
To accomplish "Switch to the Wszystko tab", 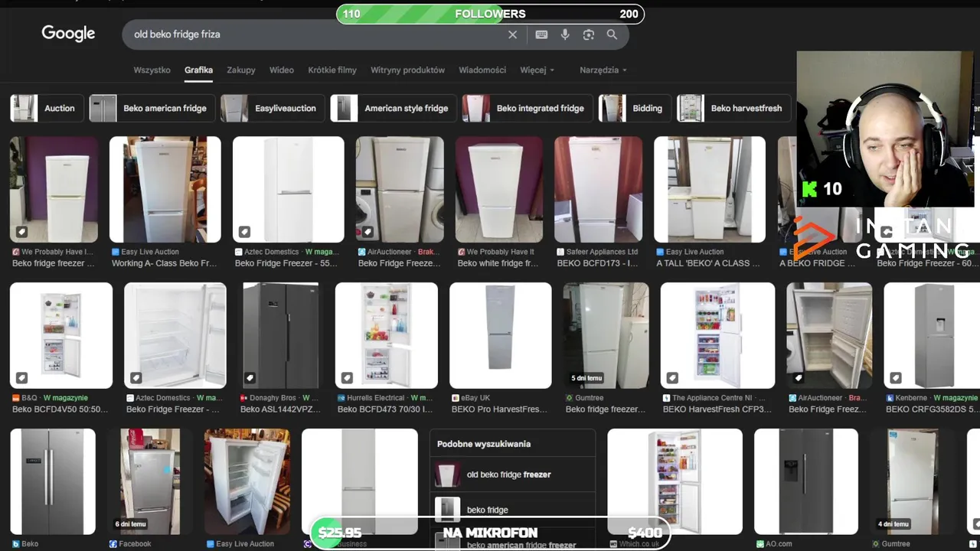I will click(152, 70).
